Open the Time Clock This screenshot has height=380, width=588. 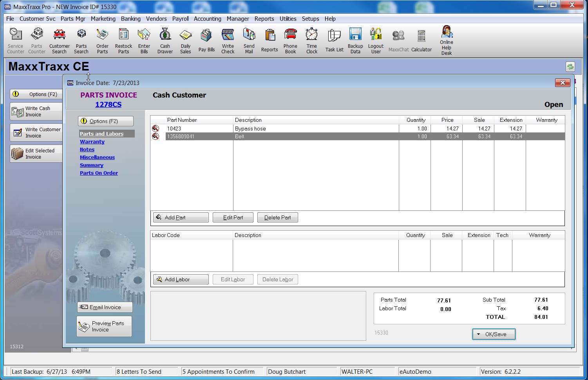(312, 40)
